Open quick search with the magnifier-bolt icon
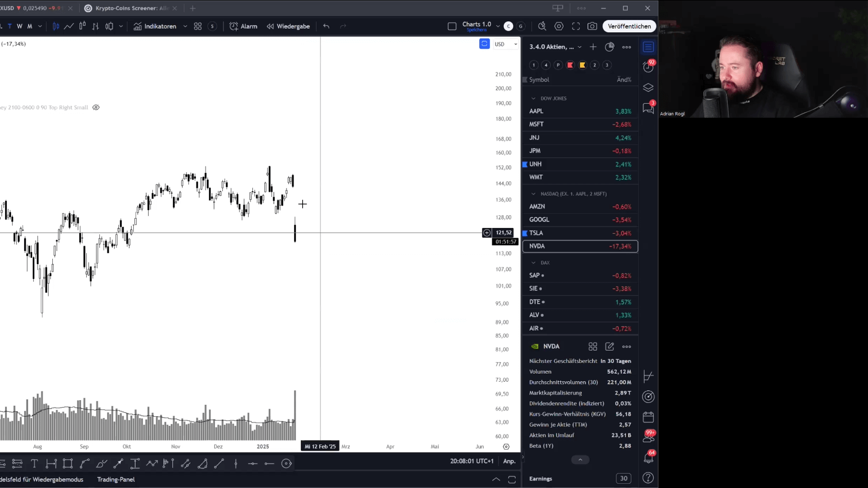868x488 pixels. tap(542, 26)
